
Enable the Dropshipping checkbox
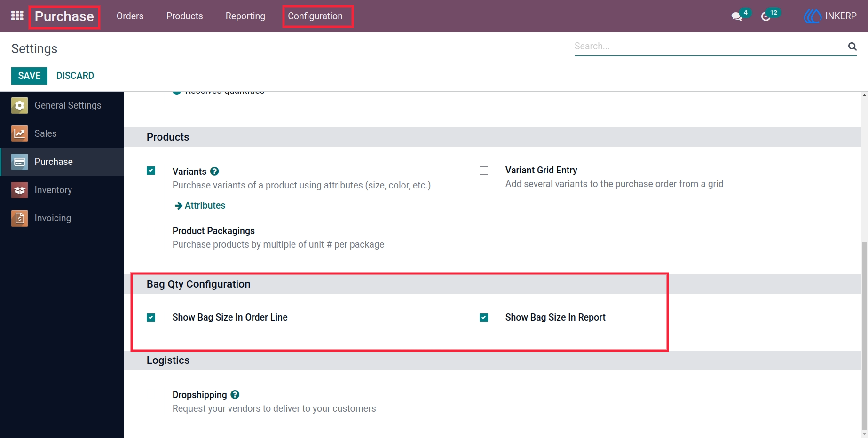pyautogui.click(x=151, y=394)
